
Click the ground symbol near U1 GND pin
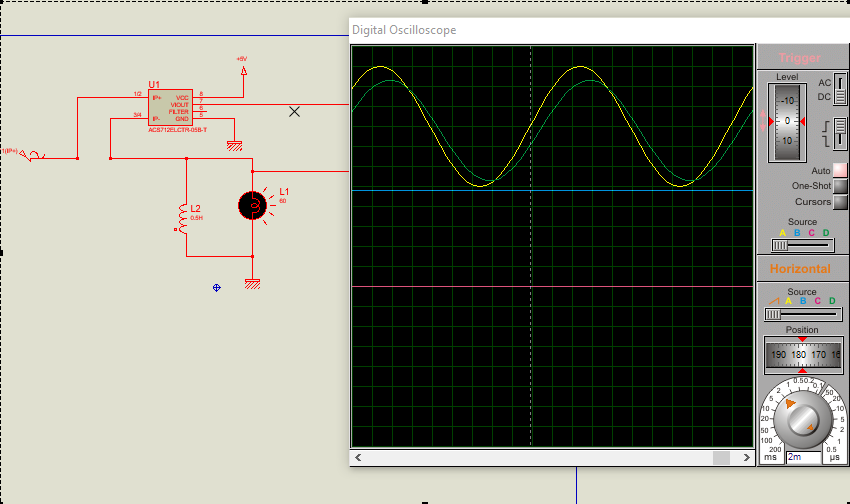point(234,144)
